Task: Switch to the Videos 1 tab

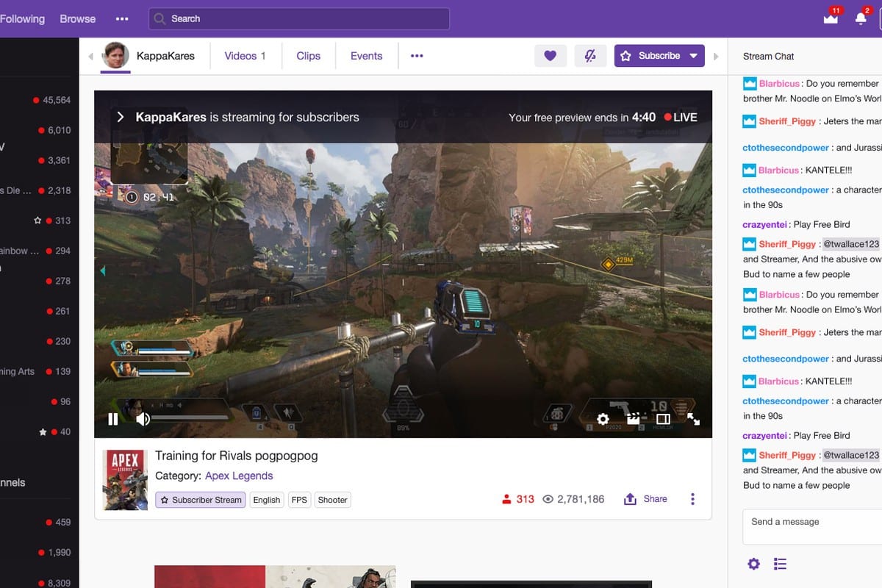Action: (x=245, y=56)
